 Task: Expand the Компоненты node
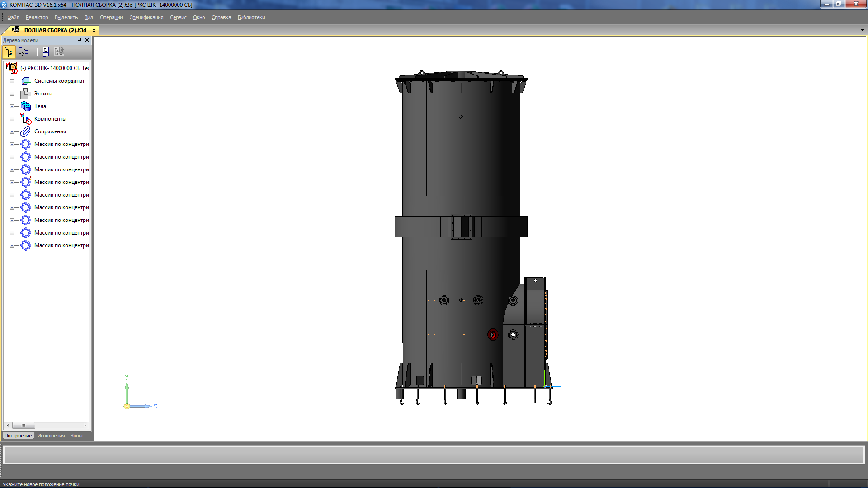12,119
